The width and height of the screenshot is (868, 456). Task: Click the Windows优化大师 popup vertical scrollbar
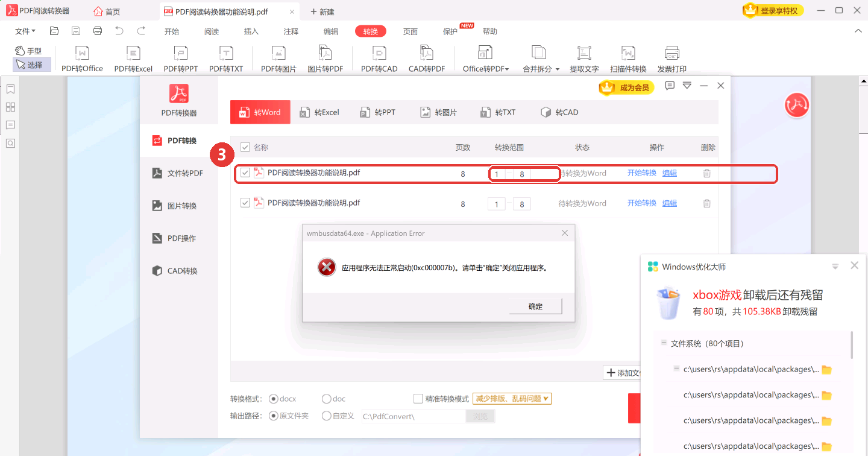coord(852,344)
